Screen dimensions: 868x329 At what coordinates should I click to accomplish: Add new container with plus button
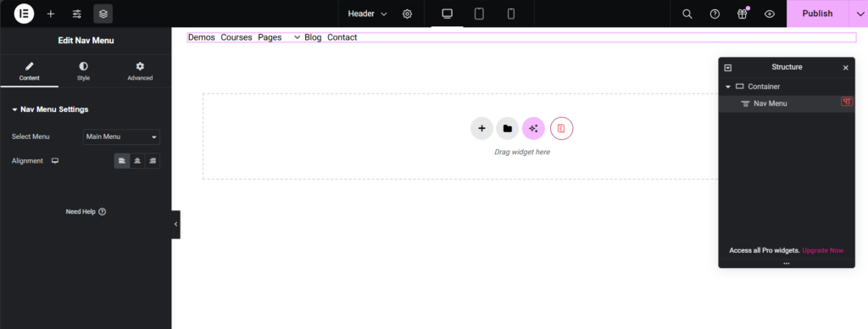[x=481, y=129]
